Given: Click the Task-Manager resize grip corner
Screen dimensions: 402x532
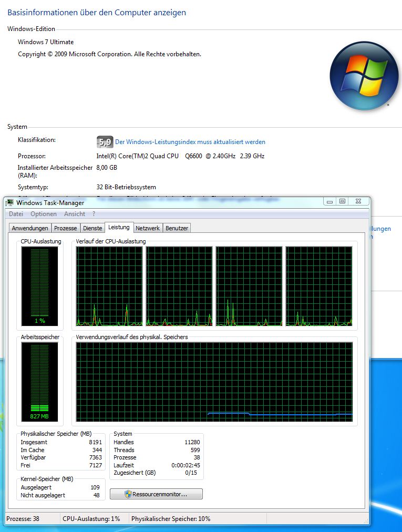Looking at the screenshot, I should (x=366, y=521).
